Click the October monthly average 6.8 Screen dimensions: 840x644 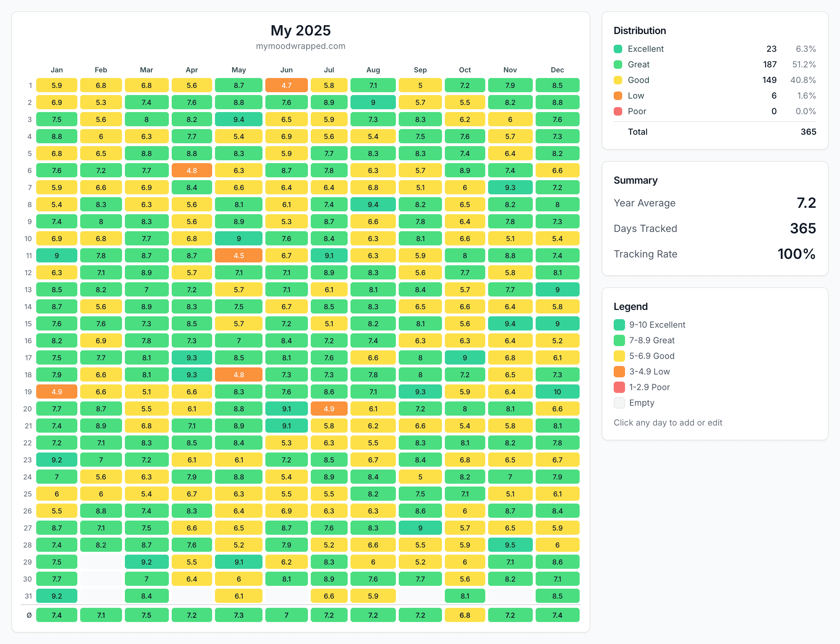point(465,615)
